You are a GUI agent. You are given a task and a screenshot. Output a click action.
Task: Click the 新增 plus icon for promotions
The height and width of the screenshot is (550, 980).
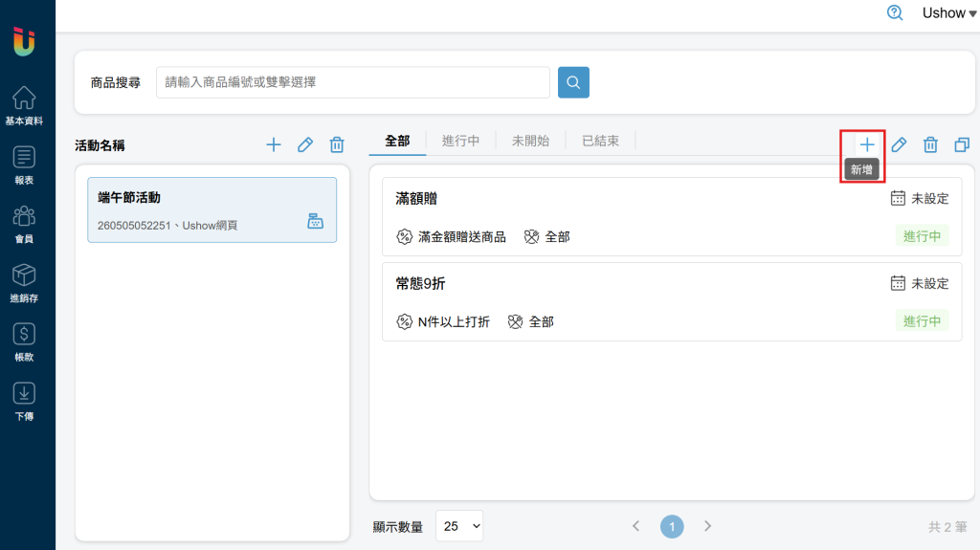click(x=867, y=145)
